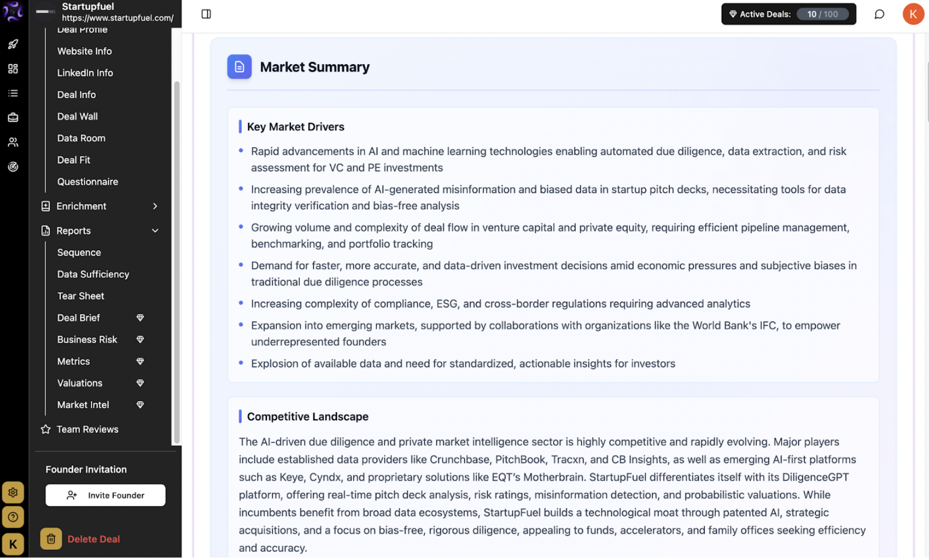Open the Data Room item
The height and width of the screenshot is (560, 929).
point(81,138)
